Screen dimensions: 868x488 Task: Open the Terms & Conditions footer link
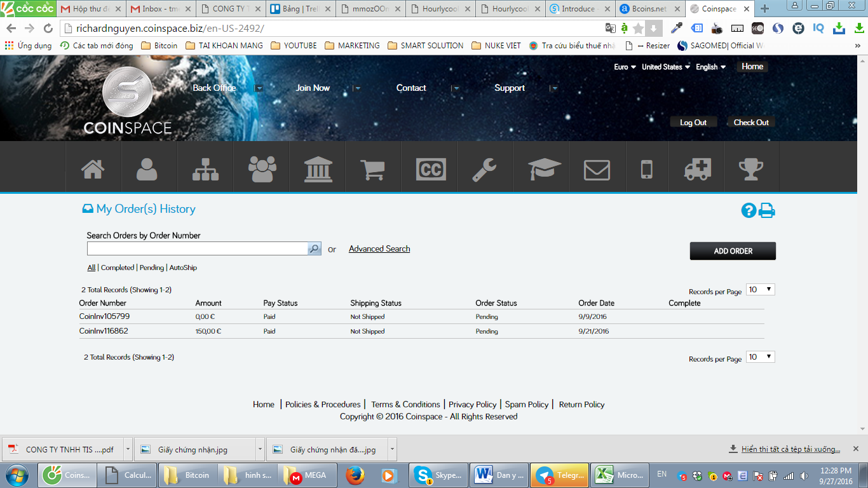[x=405, y=405]
